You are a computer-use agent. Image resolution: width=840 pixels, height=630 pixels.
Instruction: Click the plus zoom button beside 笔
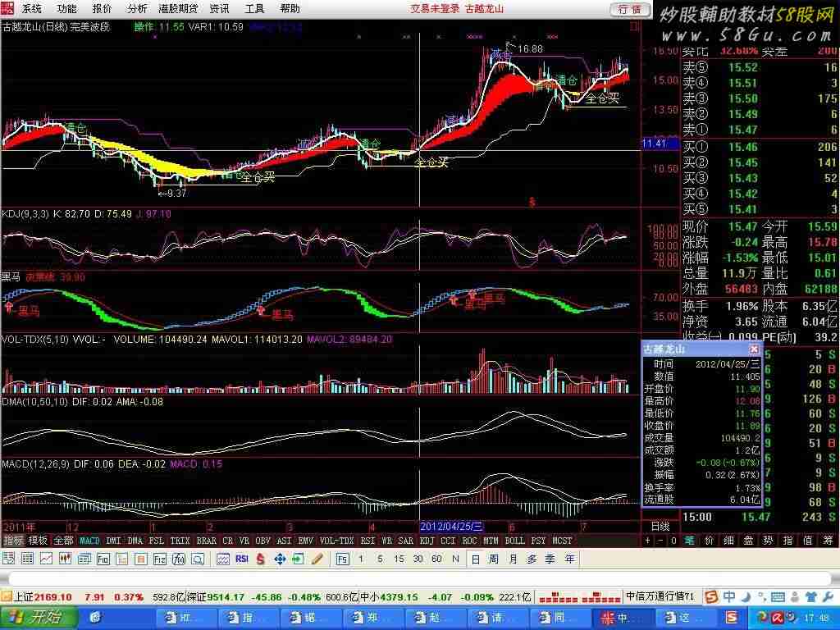click(648, 541)
